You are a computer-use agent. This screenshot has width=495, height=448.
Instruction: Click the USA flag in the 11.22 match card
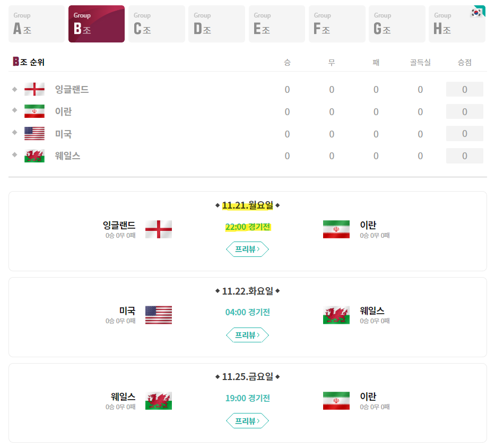[x=158, y=315]
